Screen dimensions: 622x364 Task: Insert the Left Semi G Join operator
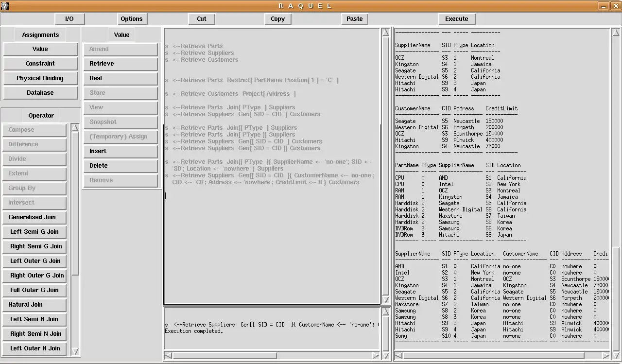point(35,232)
